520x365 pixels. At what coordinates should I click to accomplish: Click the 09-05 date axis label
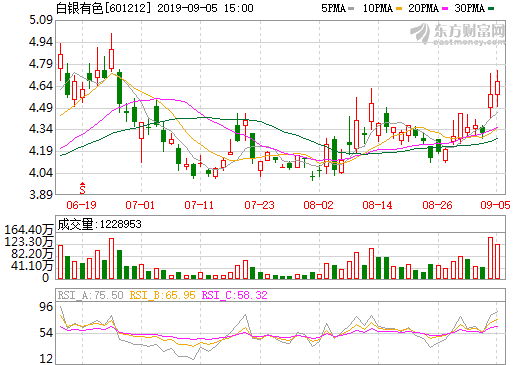495,205
